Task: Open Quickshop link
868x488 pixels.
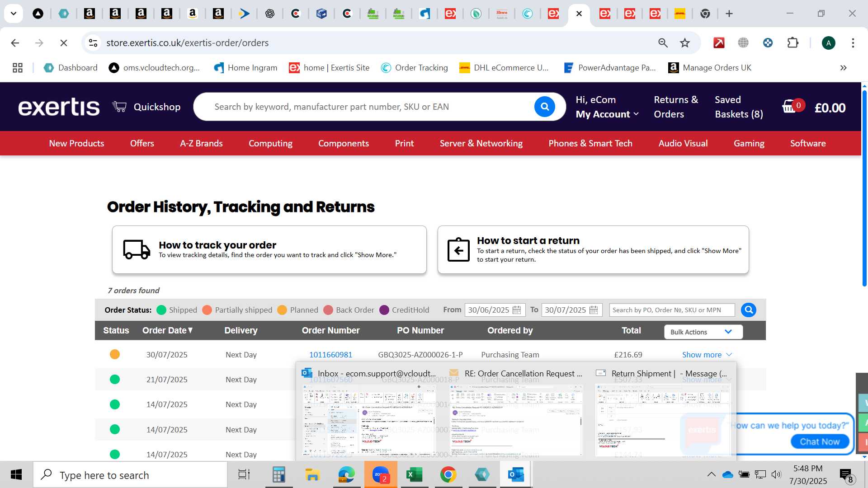Action: point(157,107)
